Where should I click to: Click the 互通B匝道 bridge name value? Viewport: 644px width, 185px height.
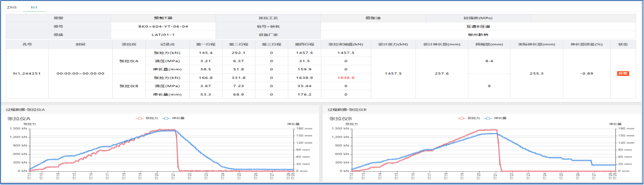(478, 26)
